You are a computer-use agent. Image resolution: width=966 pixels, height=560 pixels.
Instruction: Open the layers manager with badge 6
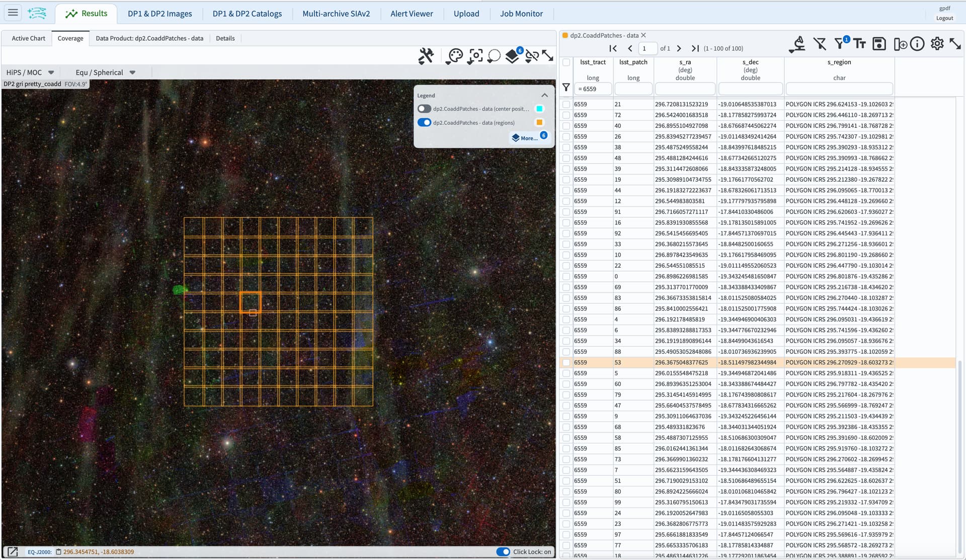coord(513,55)
